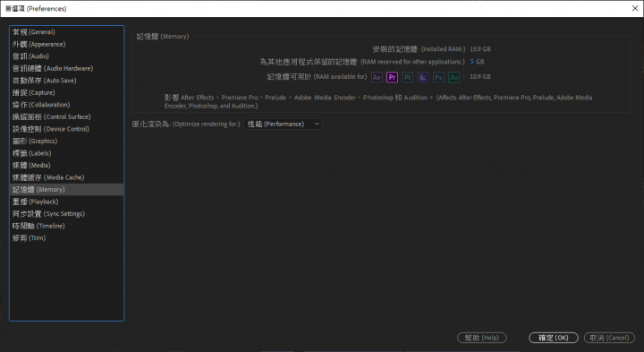Open the Optimize rendering for dropdown
This screenshot has height=352, width=644.
283,124
